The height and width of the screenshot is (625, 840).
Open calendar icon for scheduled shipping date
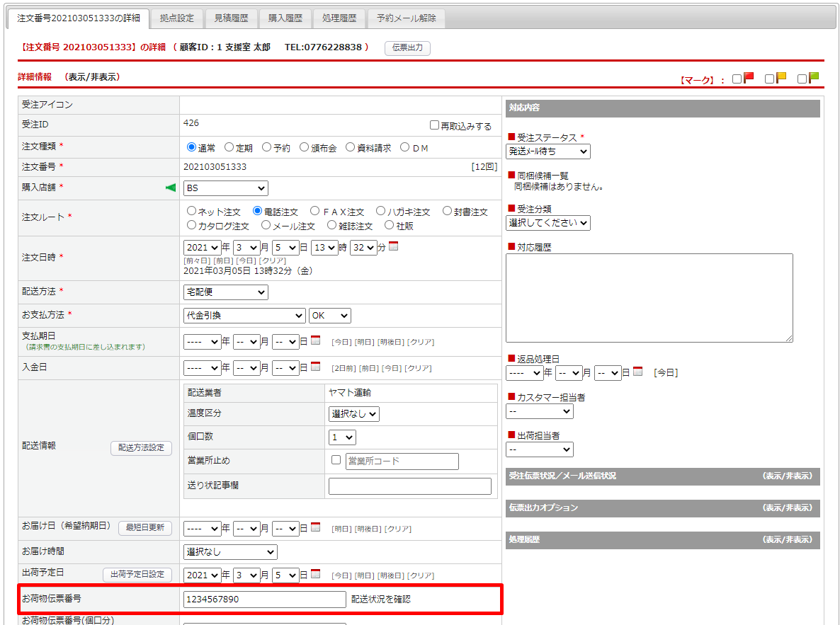coord(316,574)
